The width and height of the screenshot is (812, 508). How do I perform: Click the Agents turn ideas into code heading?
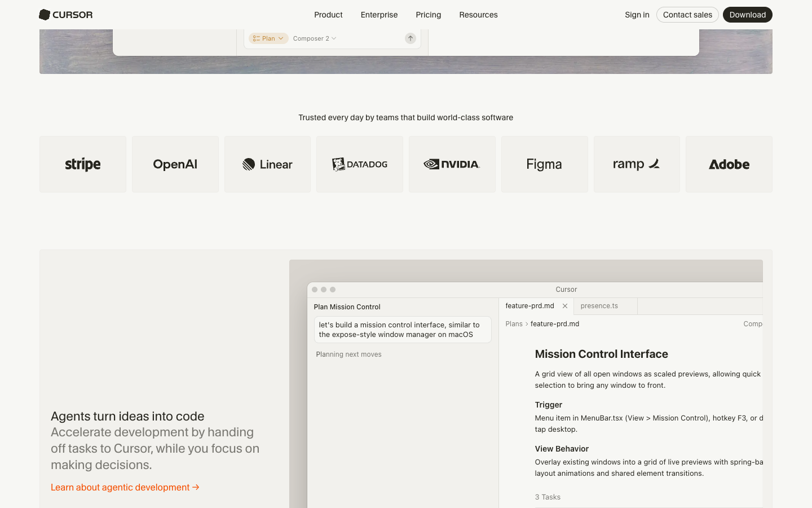127,416
